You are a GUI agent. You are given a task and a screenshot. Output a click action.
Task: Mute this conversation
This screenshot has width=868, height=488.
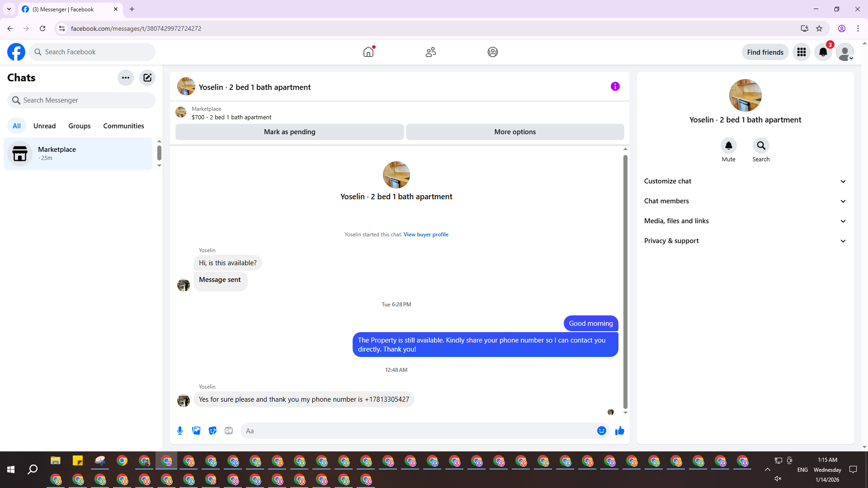coord(728,146)
